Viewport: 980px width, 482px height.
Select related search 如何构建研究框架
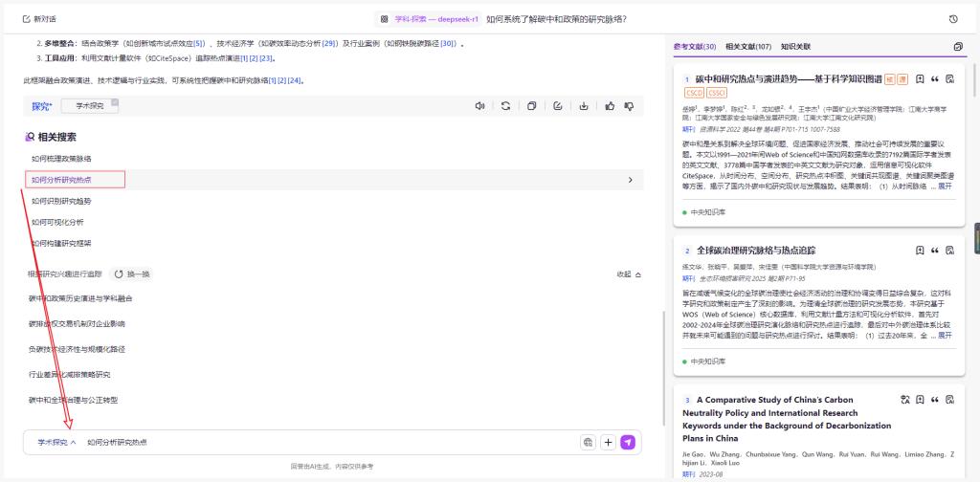point(62,244)
